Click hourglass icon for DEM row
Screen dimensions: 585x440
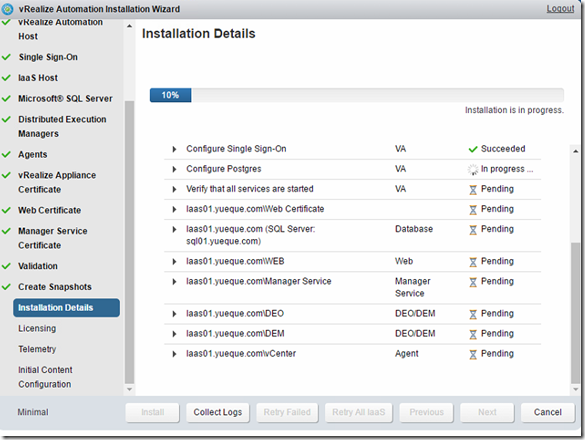point(473,334)
